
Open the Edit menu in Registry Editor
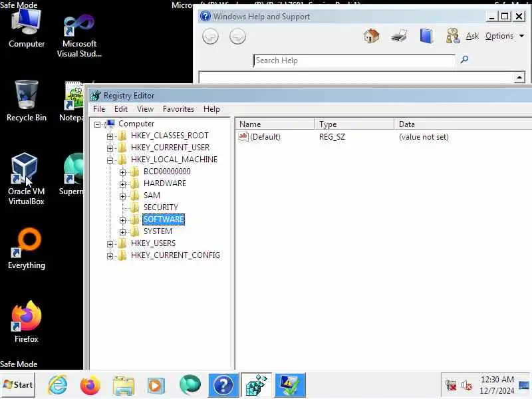[121, 109]
